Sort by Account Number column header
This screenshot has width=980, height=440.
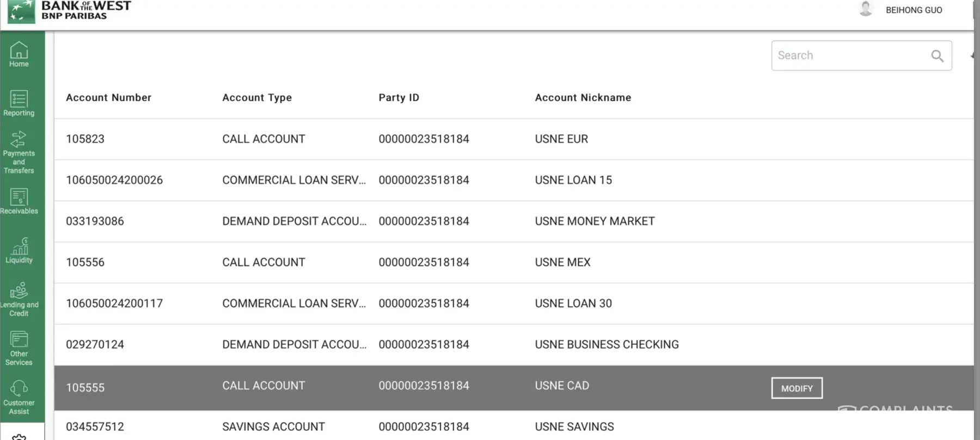(x=108, y=98)
